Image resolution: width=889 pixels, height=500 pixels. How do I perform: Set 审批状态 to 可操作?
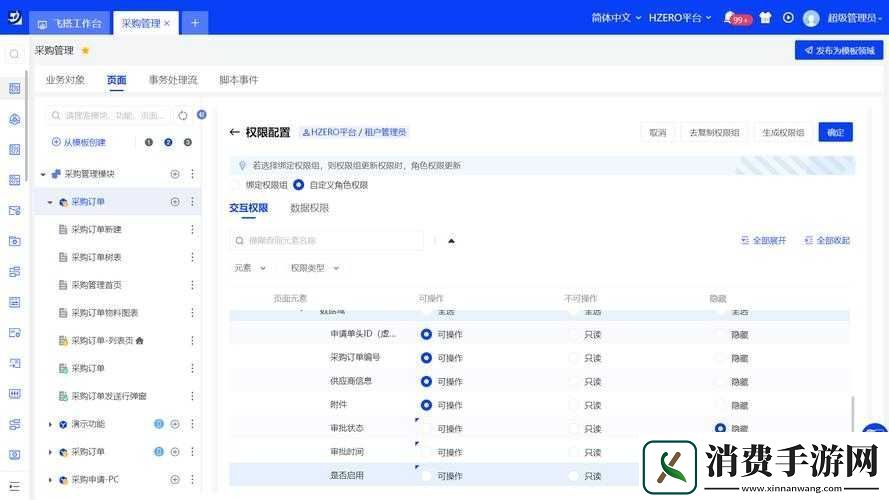pyautogui.click(x=426, y=429)
